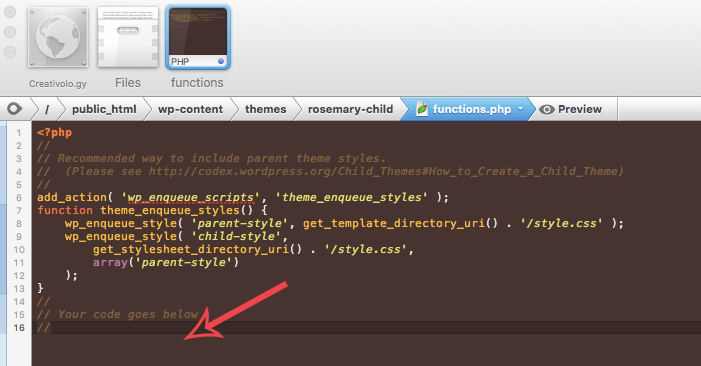Select functions.php breadcrumb tab
701x366 pixels.
(467, 109)
